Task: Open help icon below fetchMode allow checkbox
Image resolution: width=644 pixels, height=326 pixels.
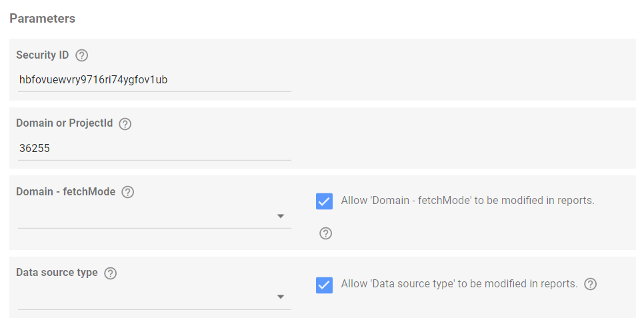Action: pyautogui.click(x=326, y=233)
